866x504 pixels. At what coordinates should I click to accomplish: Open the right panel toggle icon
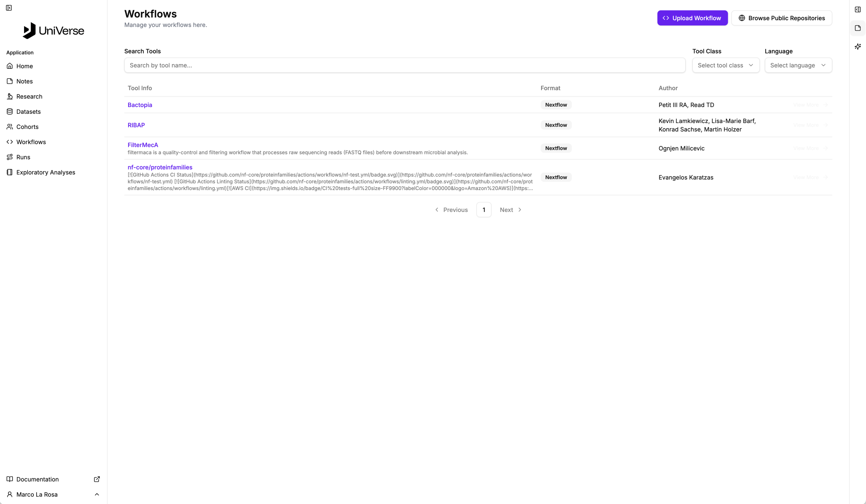point(858,10)
